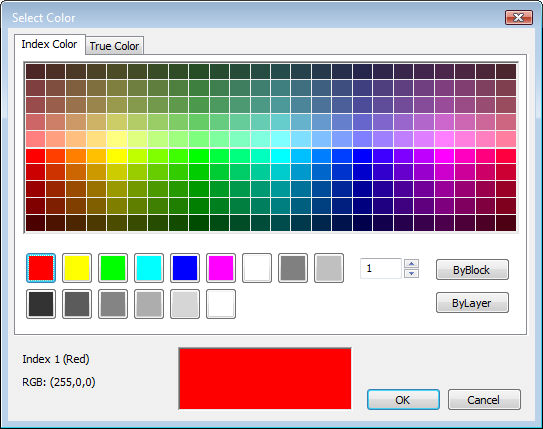Pick the cyan standard color swatch
The image size is (543, 429).
(149, 268)
